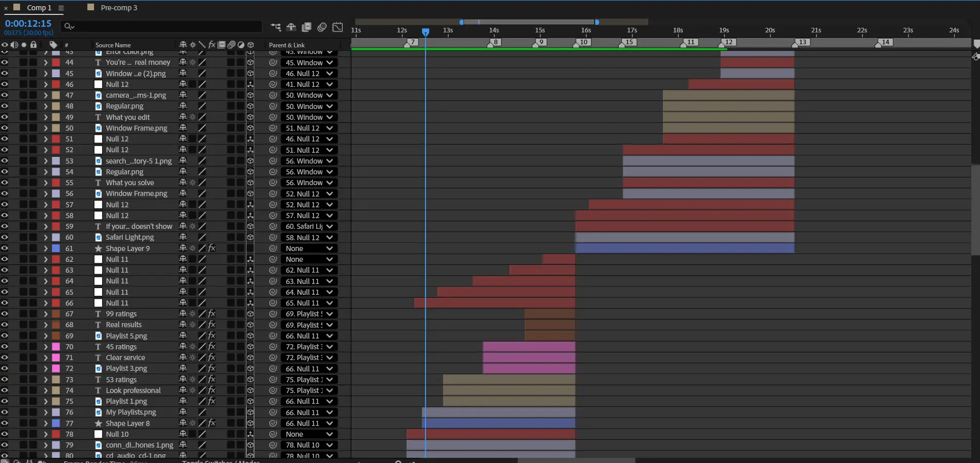Click the pink label color swatch of layer 70

56,347
